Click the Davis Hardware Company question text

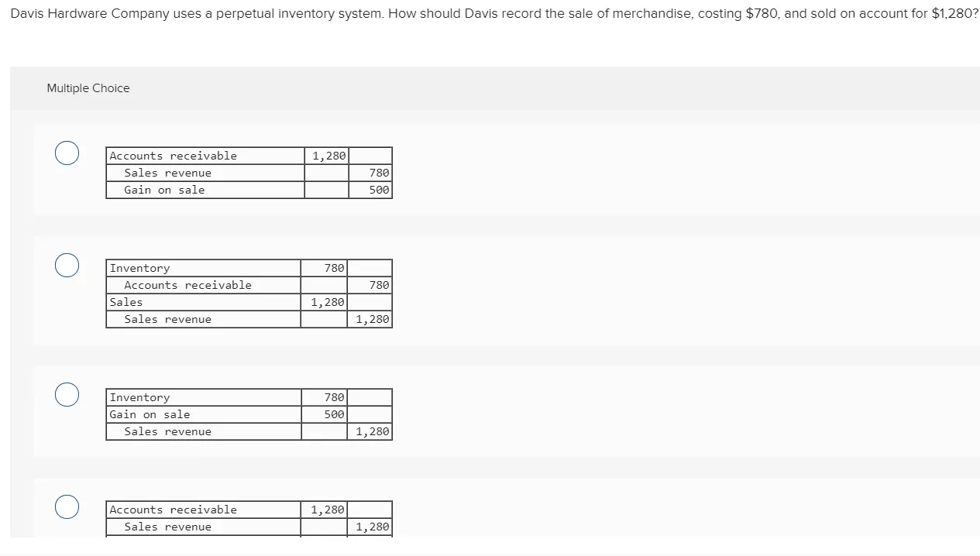[494, 14]
